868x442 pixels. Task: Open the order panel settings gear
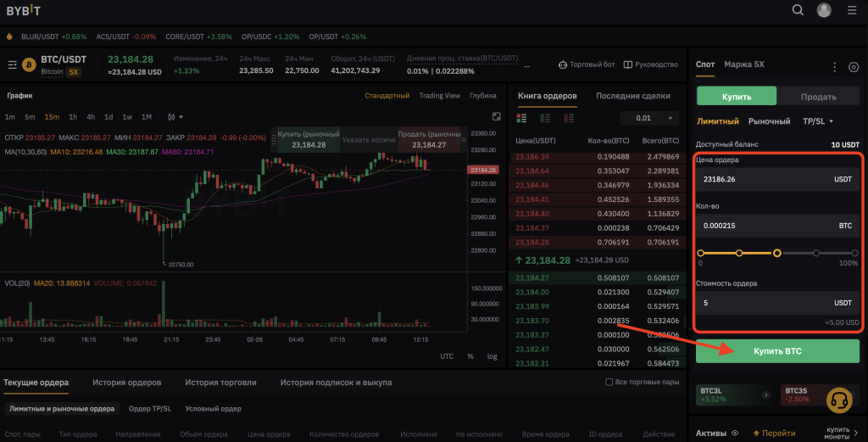click(x=854, y=67)
